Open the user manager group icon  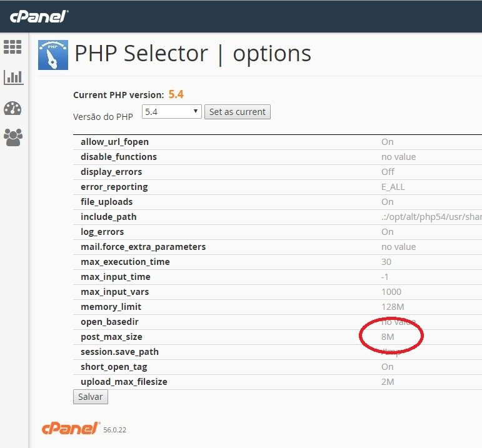[13, 137]
